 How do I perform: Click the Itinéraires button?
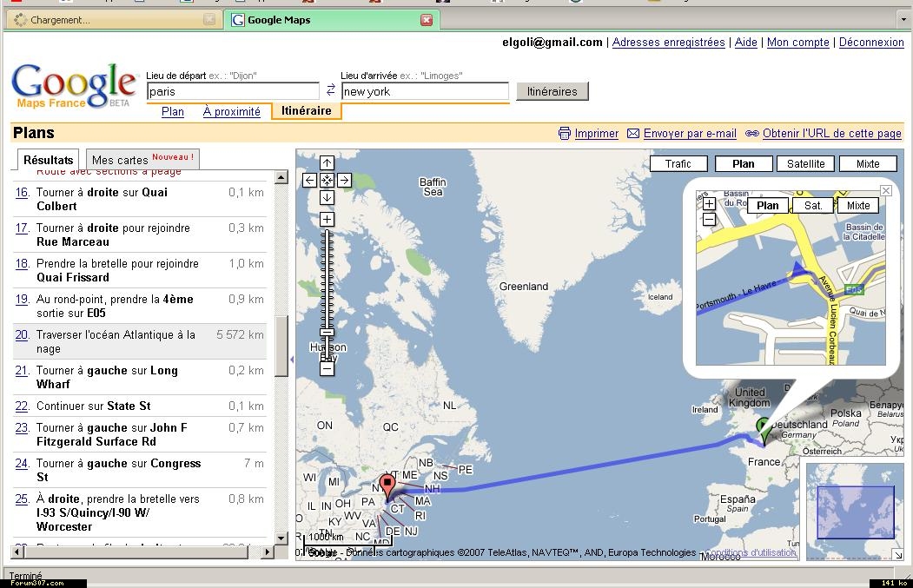(552, 91)
